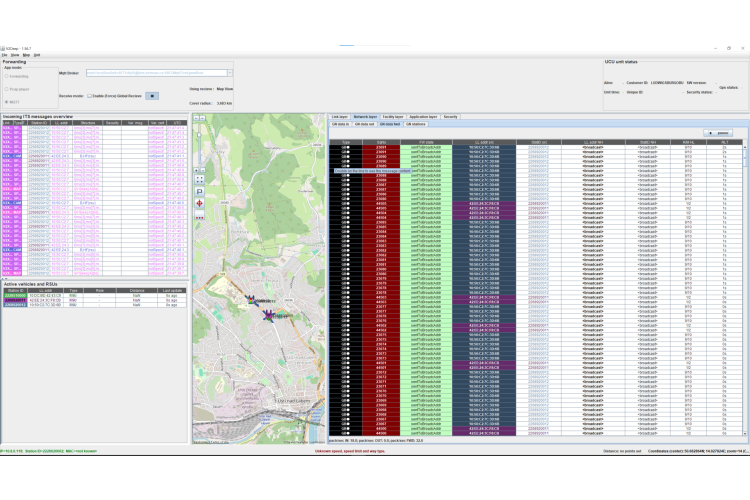Viewport: 750px width, 500px height.
Task: Click the Structure column header in ITS messages
Action: (x=88, y=123)
